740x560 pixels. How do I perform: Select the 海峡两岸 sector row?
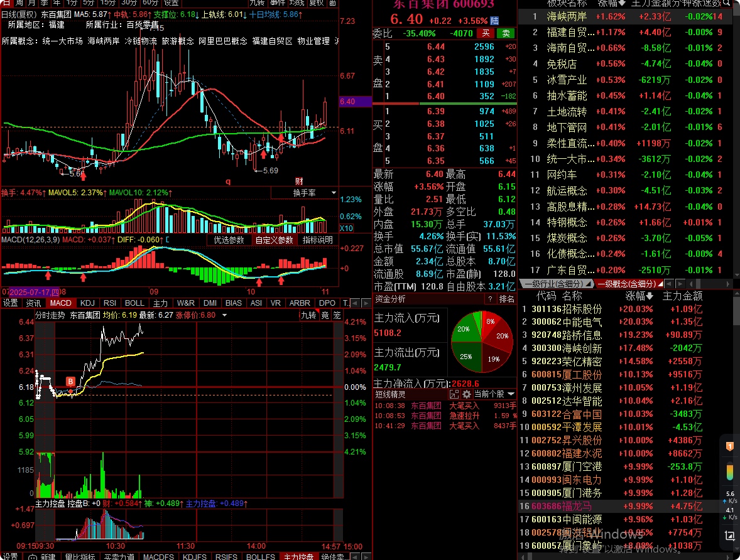(x=626, y=16)
